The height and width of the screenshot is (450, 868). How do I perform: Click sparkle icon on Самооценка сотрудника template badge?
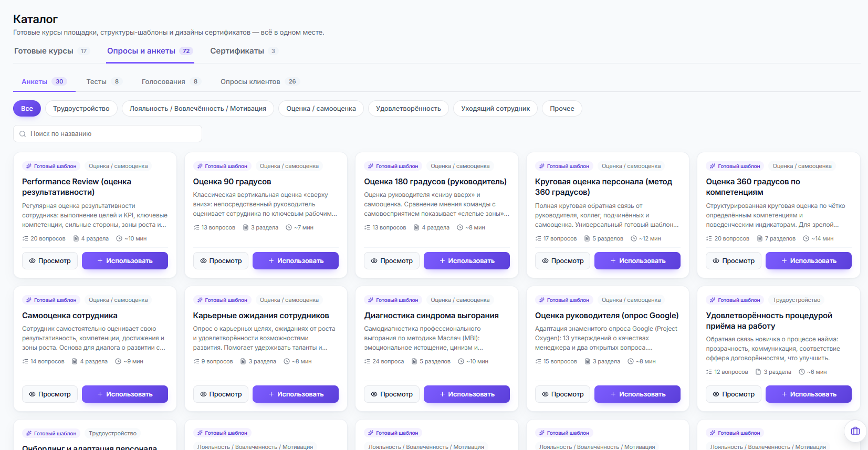pyautogui.click(x=29, y=300)
